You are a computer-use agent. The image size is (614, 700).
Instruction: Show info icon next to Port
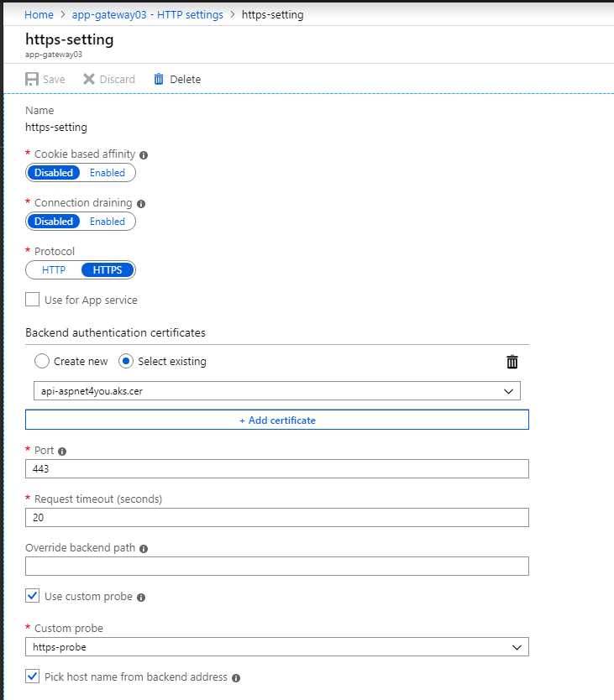click(62, 452)
